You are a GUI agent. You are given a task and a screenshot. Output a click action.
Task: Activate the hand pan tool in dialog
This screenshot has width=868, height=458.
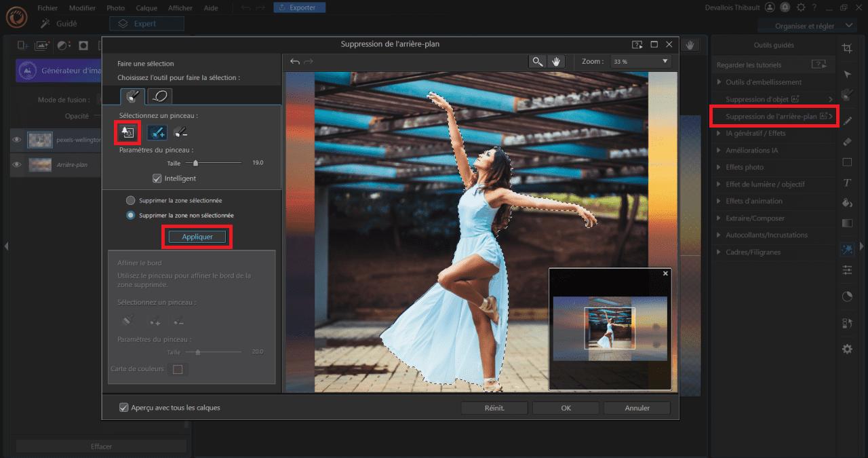[556, 62]
